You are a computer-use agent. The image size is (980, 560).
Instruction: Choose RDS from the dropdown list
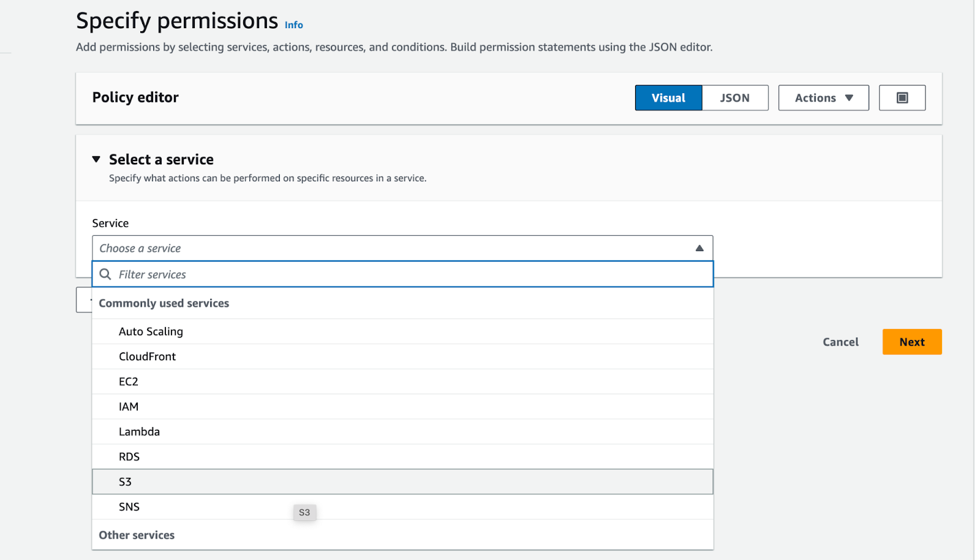tap(129, 457)
